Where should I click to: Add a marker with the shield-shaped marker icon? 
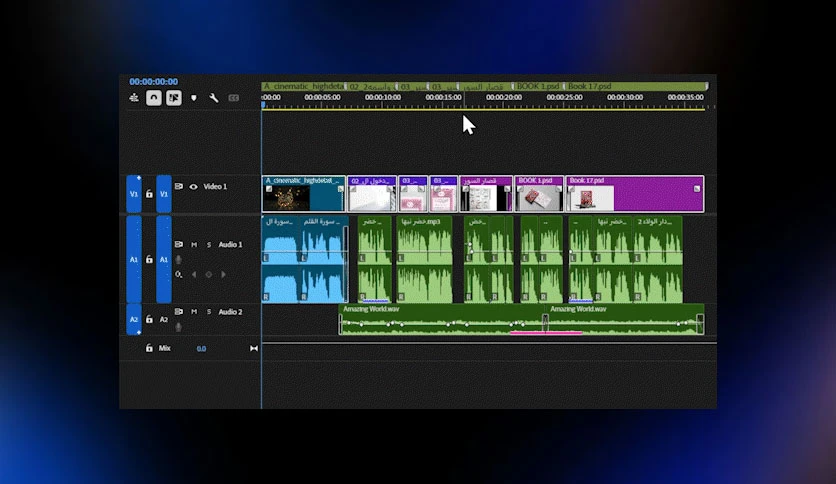(194, 98)
